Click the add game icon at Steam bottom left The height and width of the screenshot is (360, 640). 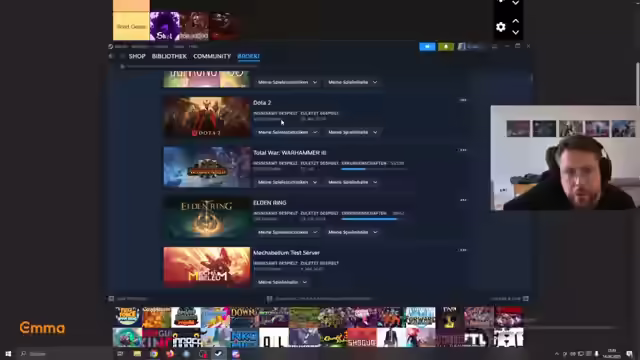pyautogui.click(x=111, y=299)
